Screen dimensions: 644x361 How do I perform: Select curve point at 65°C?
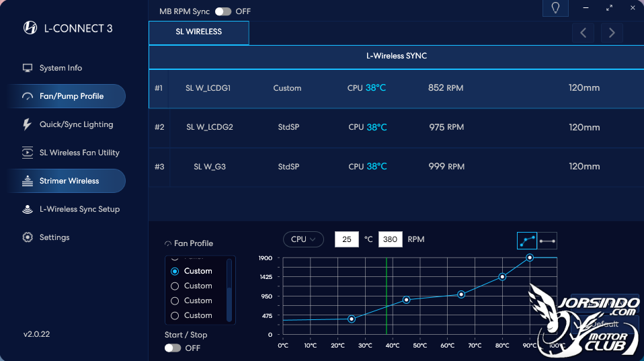461,294
